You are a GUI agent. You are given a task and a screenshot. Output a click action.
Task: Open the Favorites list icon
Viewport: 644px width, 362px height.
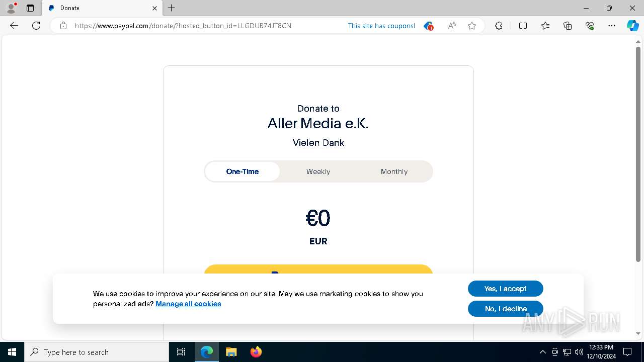(x=545, y=26)
